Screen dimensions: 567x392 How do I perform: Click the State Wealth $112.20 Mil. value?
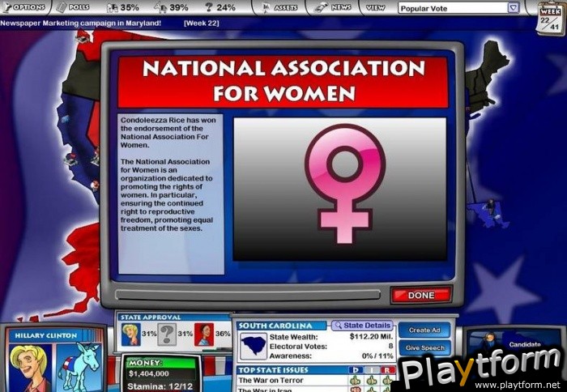point(371,337)
